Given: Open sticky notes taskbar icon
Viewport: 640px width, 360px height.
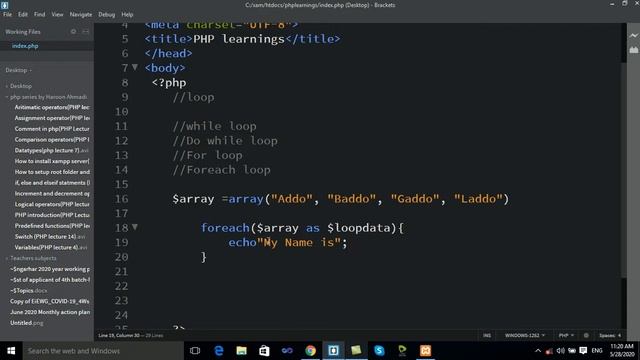Looking at the screenshot, I should [x=356, y=351].
